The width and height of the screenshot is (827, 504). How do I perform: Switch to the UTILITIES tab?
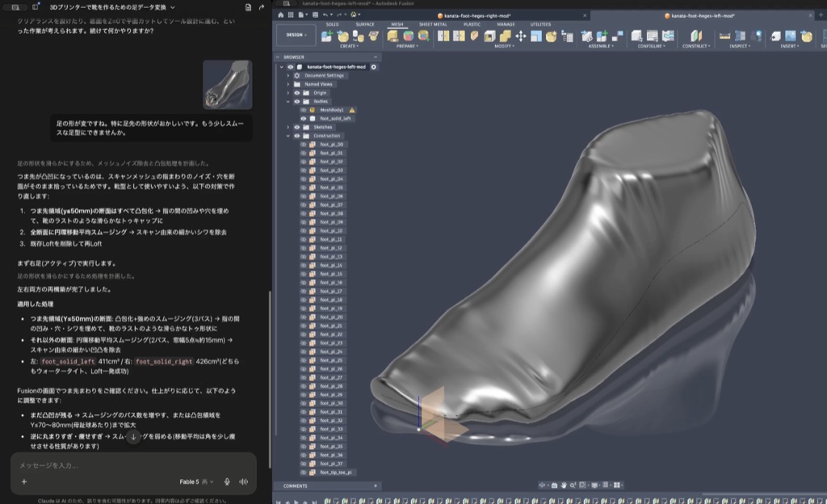(540, 24)
